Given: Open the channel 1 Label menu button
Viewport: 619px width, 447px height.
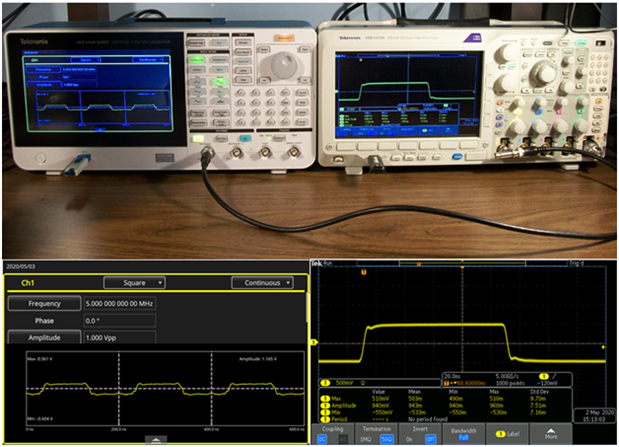Looking at the screenshot, I should point(508,434).
